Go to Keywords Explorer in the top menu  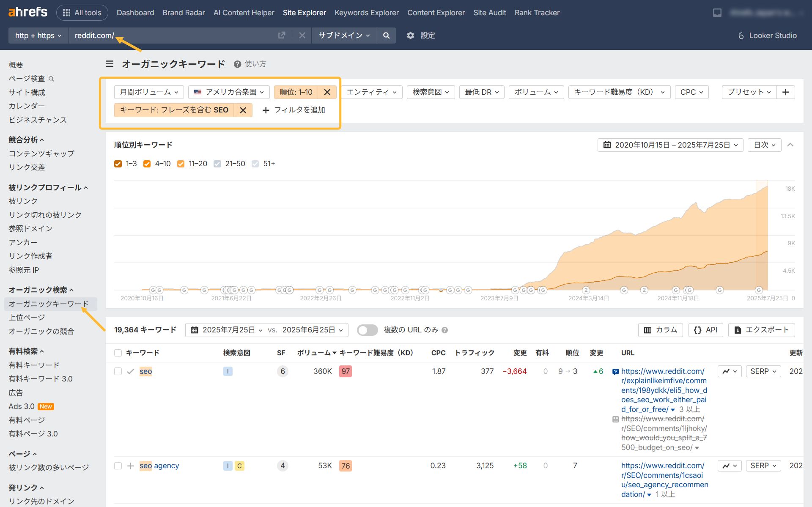(x=366, y=12)
